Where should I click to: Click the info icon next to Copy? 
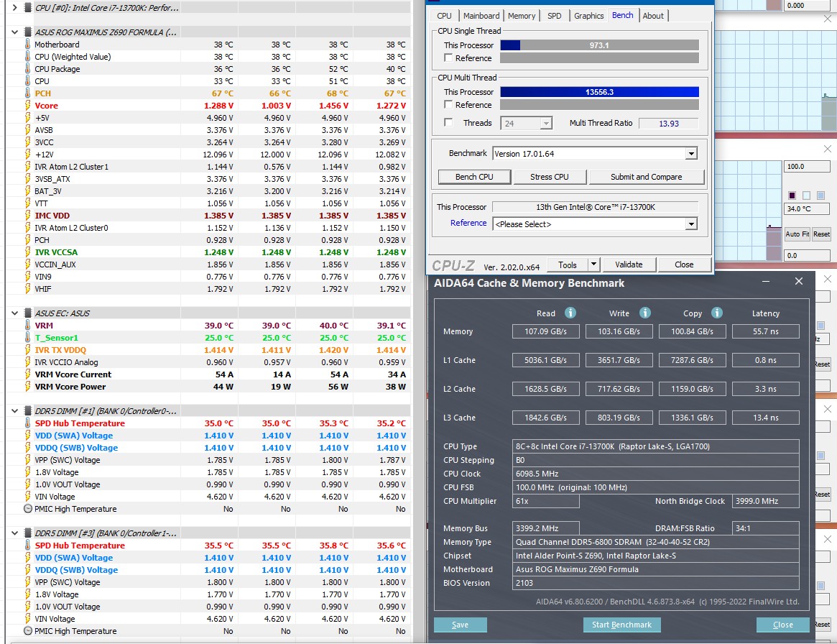pos(717,313)
